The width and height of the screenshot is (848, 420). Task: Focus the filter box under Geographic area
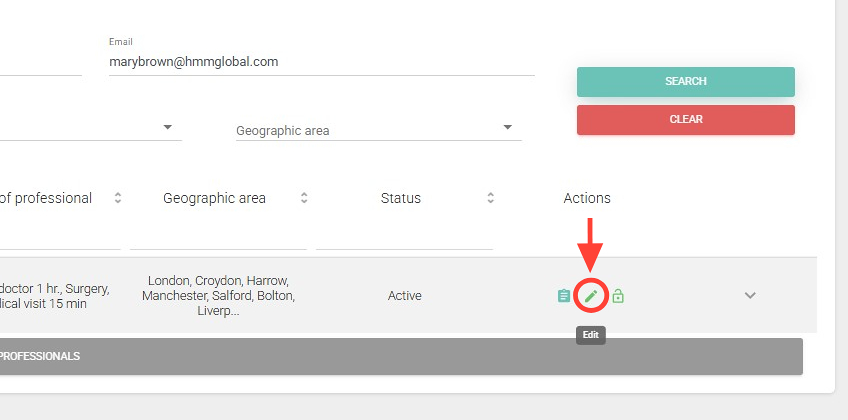click(x=218, y=236)
